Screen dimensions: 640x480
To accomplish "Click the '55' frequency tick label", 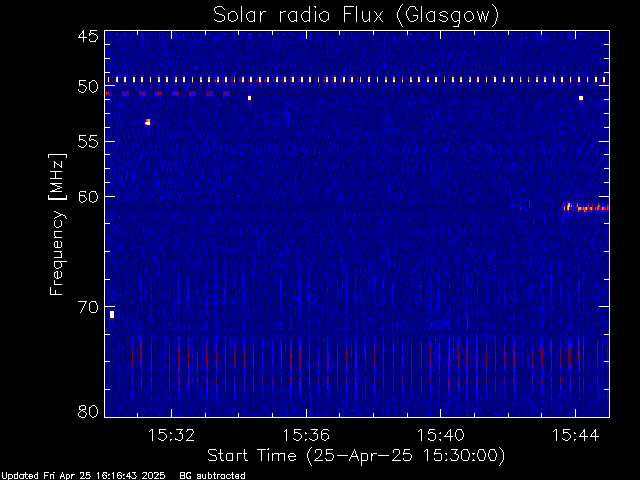I will [x=88, y=142].
